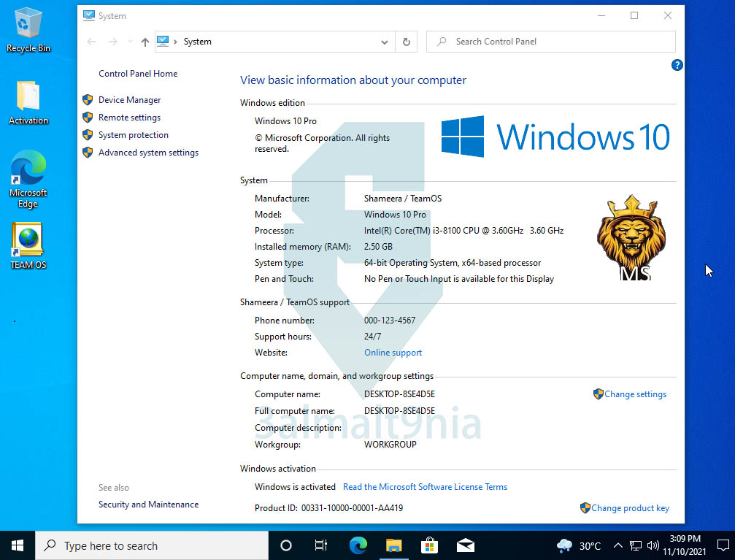Screen dimensions: 735x560
Task: Click the System breadcrumb in address bar
Action: 197,42
